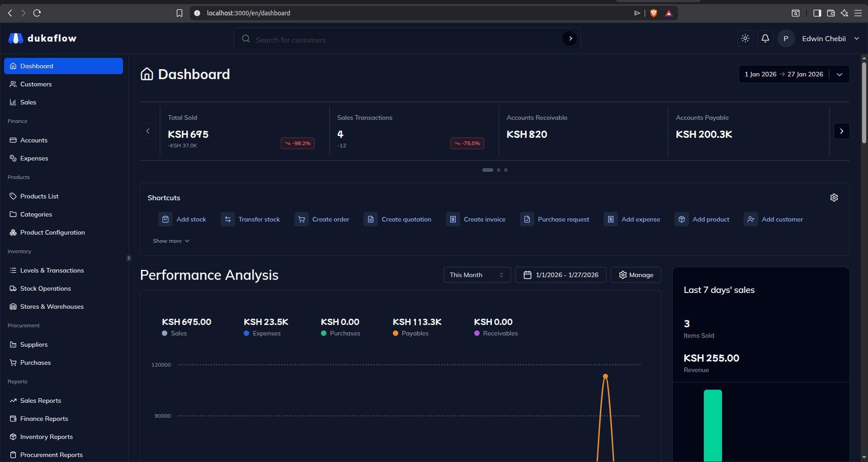Click the Add expense shortcut icon
Image resolution: width=868 pixels, height=462 pixels.
(x=611, y=219)
